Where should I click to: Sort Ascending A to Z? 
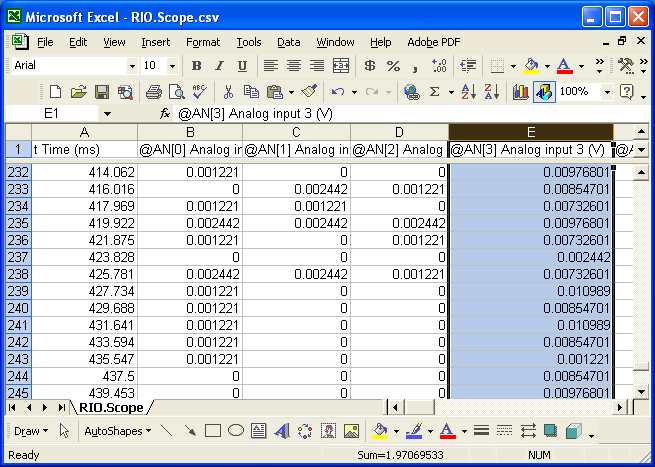pos(469,92)
